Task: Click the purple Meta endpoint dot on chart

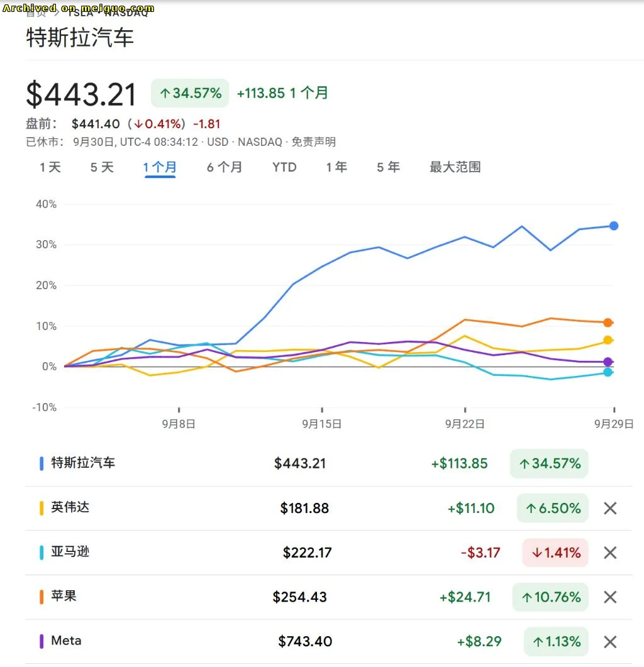Action: click(x=608, y=361)
